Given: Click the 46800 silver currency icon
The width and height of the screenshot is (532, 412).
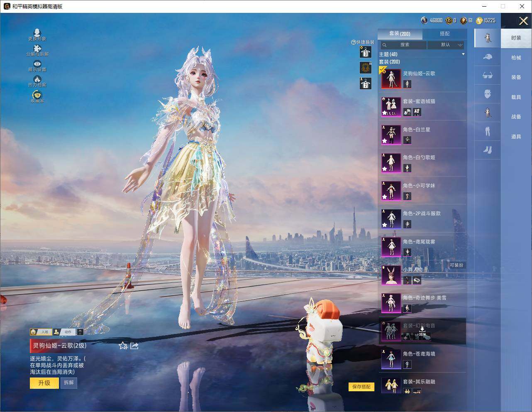Looking at the screenshot, I should [x=424, y=20].
